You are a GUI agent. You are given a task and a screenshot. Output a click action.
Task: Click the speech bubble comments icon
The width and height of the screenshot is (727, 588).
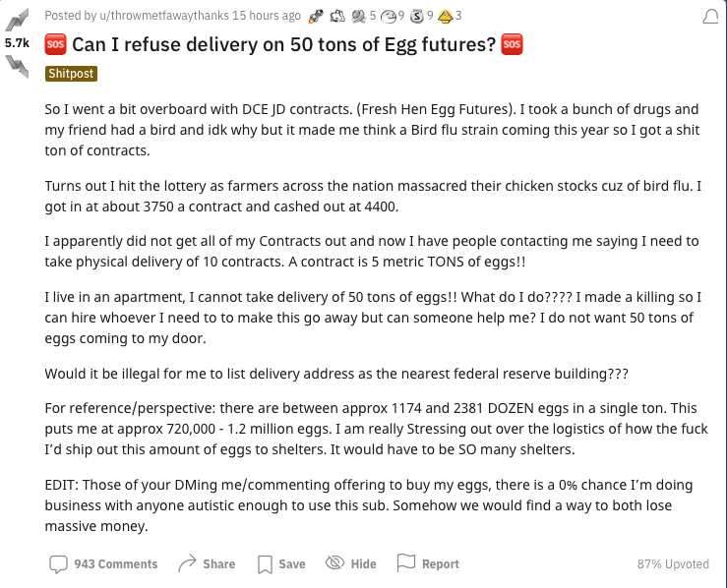click(x=58, y=563)
